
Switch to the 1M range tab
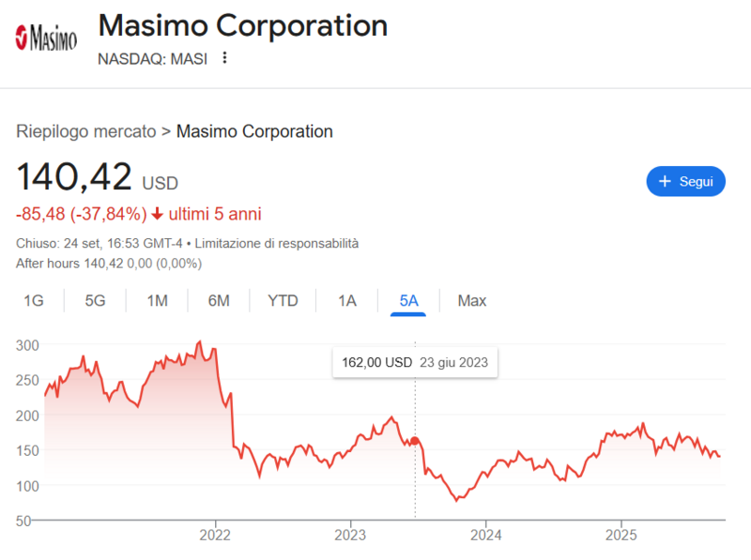(157, 301)
